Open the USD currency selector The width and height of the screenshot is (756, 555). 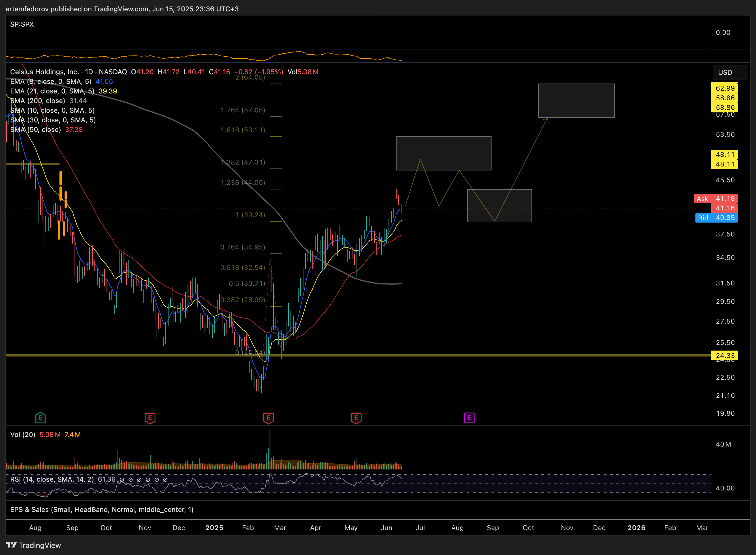point(730,72)
